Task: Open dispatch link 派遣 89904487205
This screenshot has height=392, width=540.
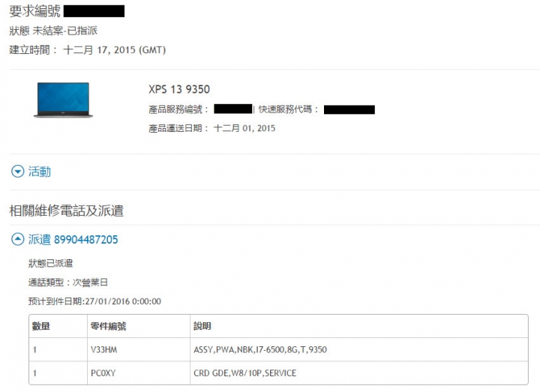Action: (73, 239)
